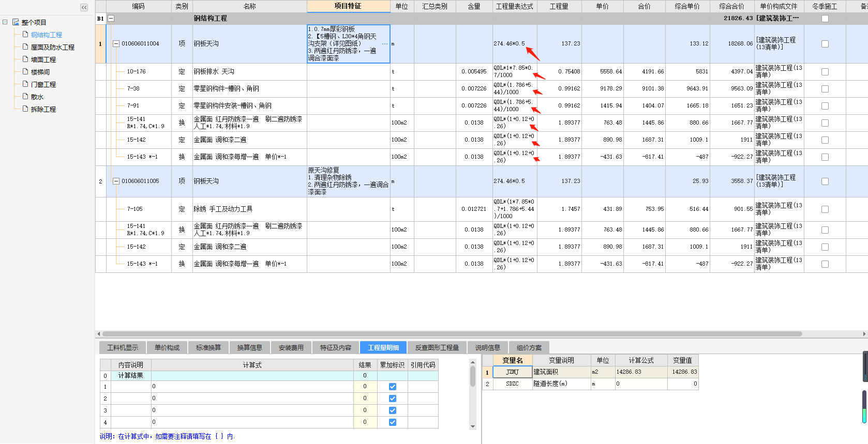The width and height of the screenshot is (868, 444).
Task: Toggle 冬季施工 checkbox for quota 10-176
Action: [825, 72]
